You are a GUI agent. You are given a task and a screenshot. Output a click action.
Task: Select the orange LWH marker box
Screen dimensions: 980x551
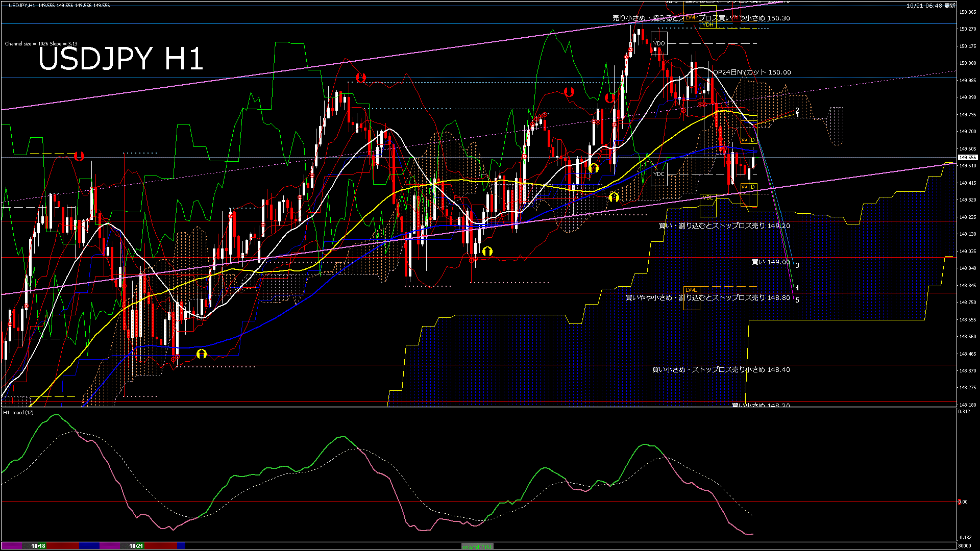[x=691, y=17]
